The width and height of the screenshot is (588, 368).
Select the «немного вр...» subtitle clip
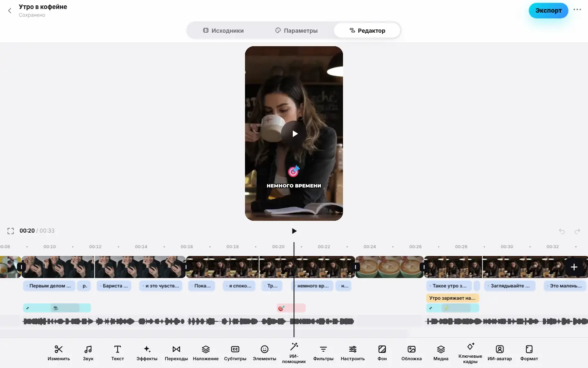click(x=312, y=286)
